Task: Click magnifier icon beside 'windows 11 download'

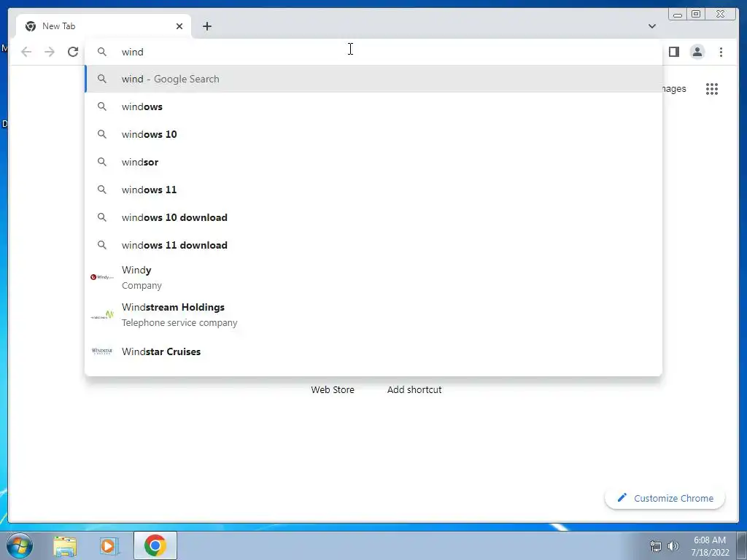Action: pyautogui.click(x=102, y=245)
